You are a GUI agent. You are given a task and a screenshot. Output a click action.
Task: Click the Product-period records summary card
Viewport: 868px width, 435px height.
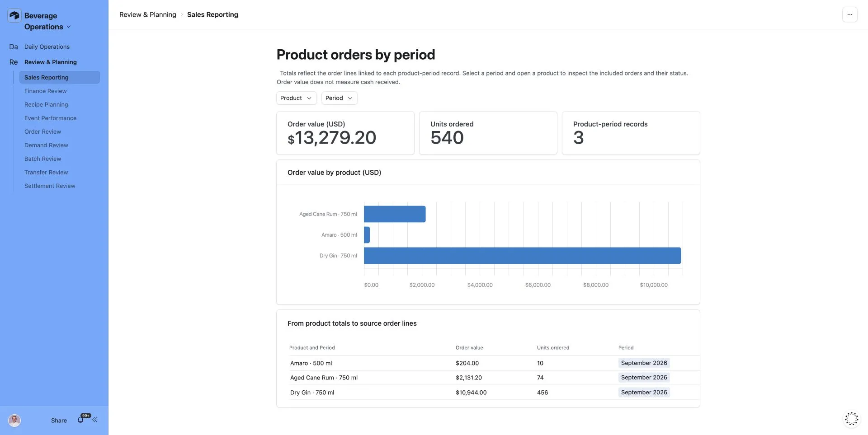pos(631,133)
